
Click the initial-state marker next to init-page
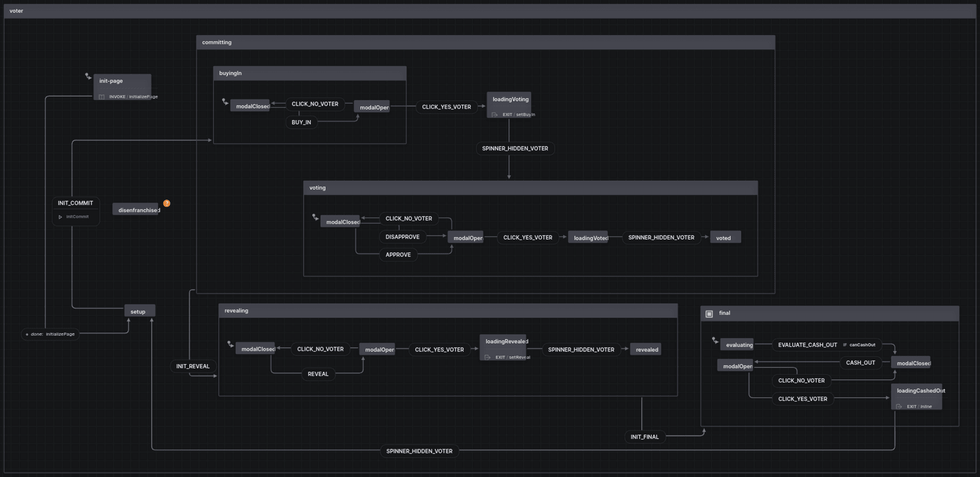point(88,76)
